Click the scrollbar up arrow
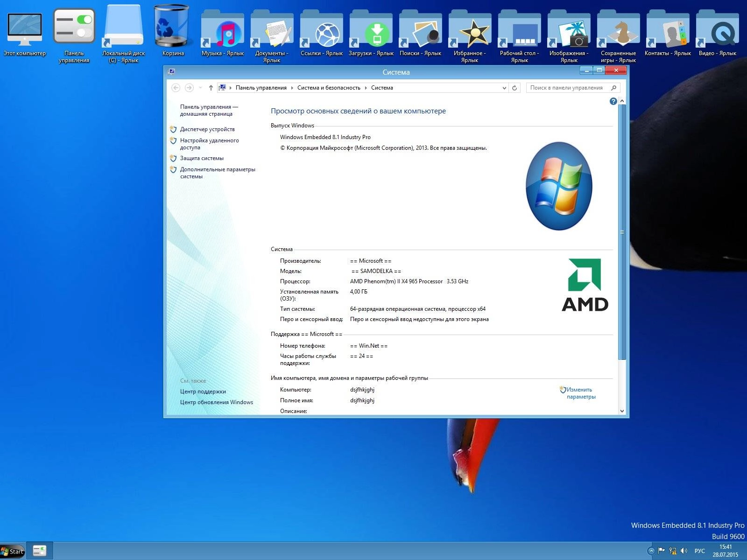 (x=622, y=101)
